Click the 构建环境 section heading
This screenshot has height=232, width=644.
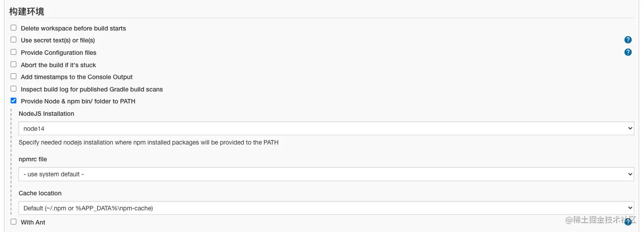pyautogui.click(x=27, y=11)
